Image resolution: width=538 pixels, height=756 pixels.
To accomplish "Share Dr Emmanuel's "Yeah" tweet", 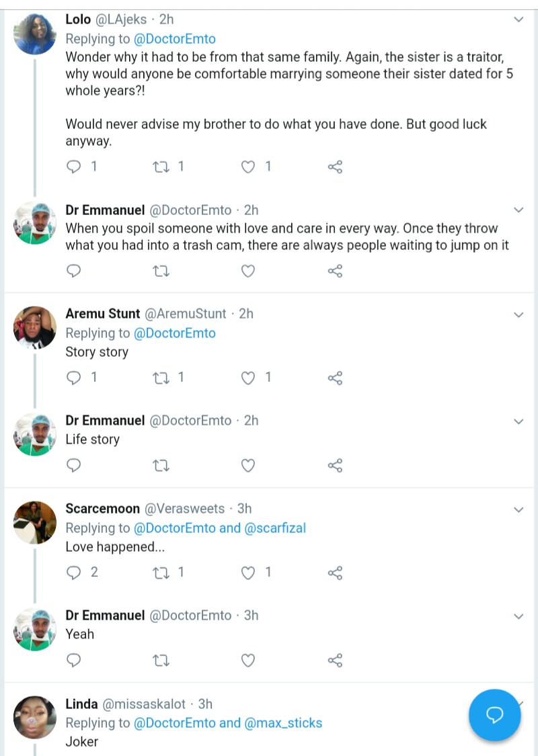I will 335,660.
